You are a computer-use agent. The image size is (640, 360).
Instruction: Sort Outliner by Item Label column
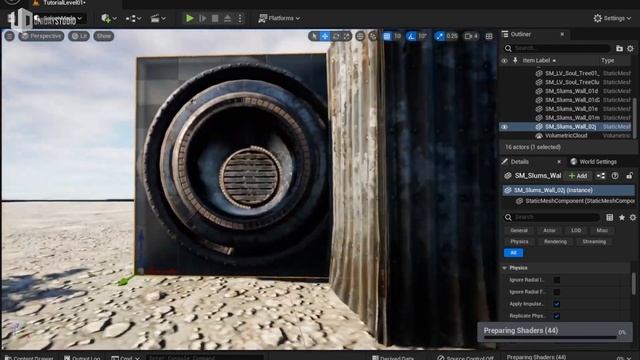coord(539,60)
